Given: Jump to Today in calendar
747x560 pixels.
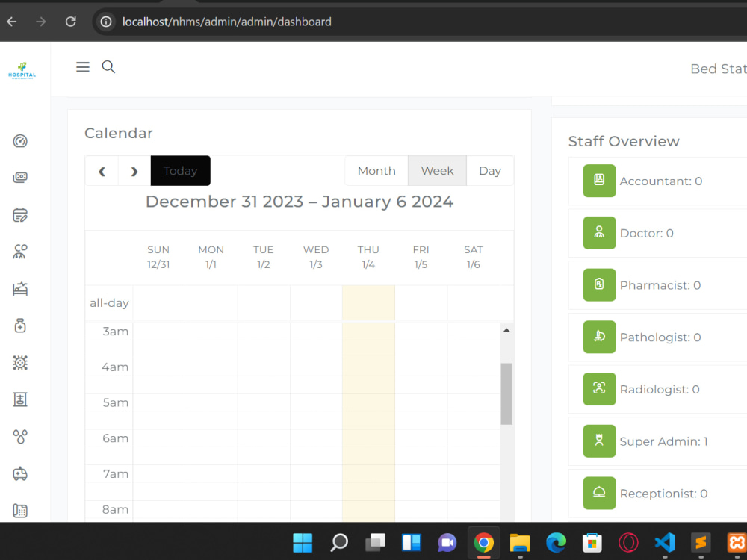Looking at the screenshot, I should [181, 171].
